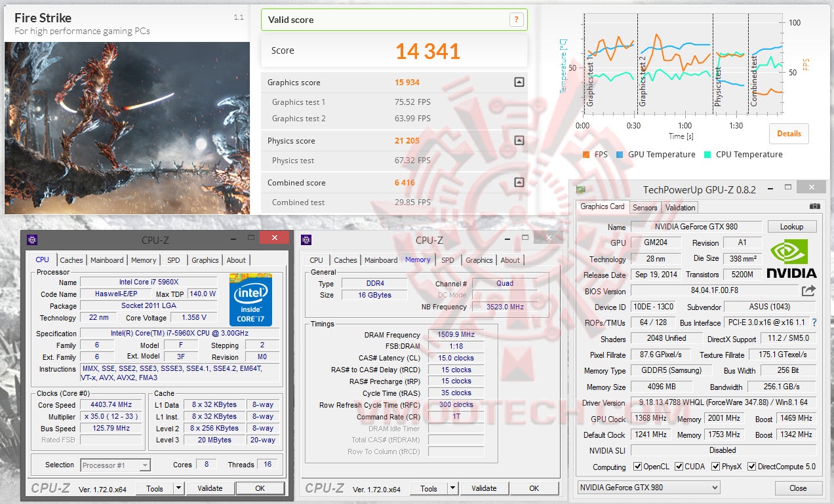Open About tab in Memory CPU-Z window
The height and width of the screenshot is (504, 834).
510,260
